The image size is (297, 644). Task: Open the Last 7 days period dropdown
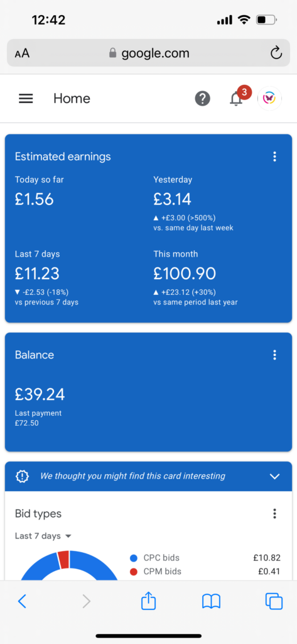pos(43,536)
